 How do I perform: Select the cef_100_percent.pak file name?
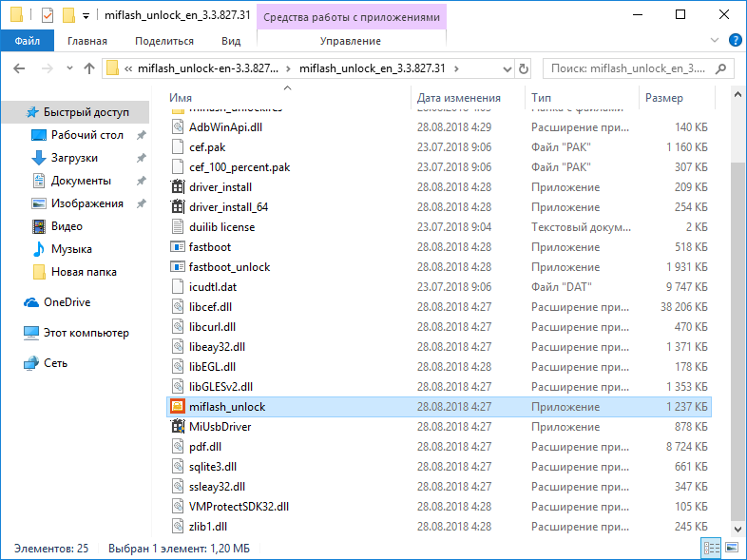(239, 167)
